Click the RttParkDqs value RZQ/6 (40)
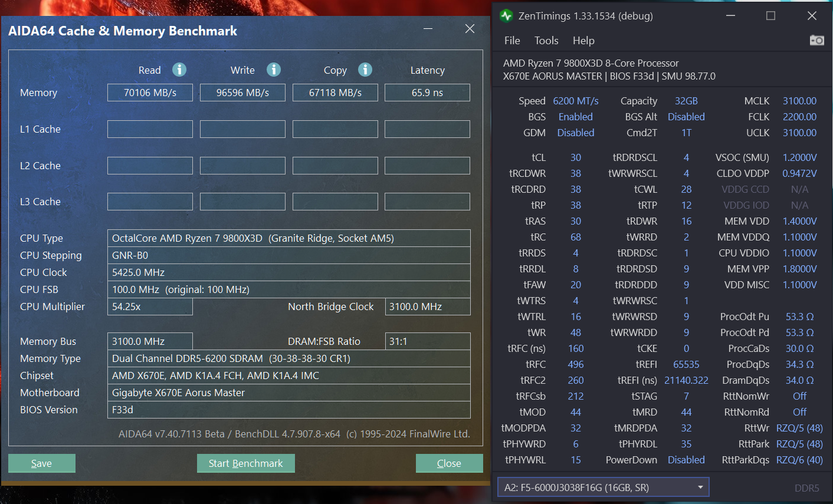 pos(799,460)
